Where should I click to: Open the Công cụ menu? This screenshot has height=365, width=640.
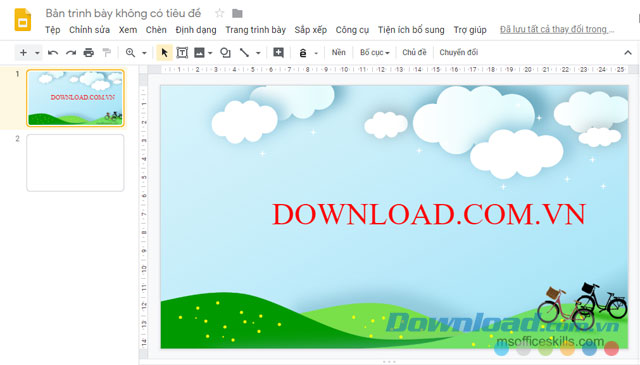352,30
